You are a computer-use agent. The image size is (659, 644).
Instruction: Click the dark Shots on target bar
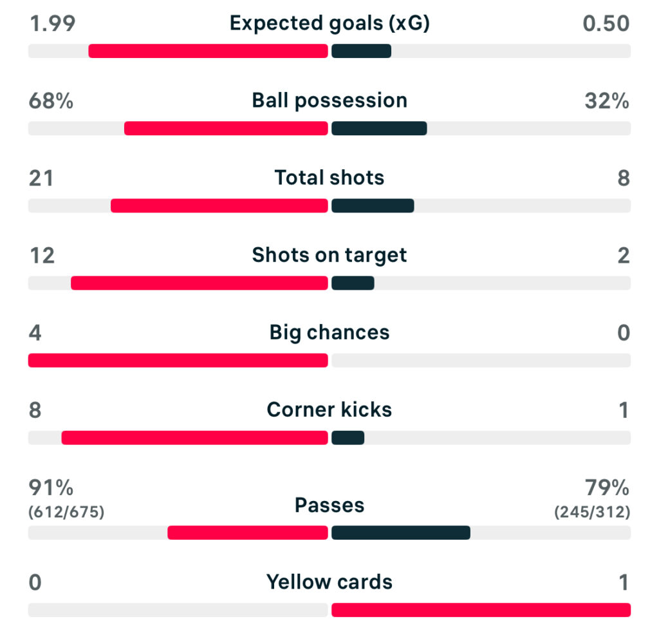click(353, 283)
